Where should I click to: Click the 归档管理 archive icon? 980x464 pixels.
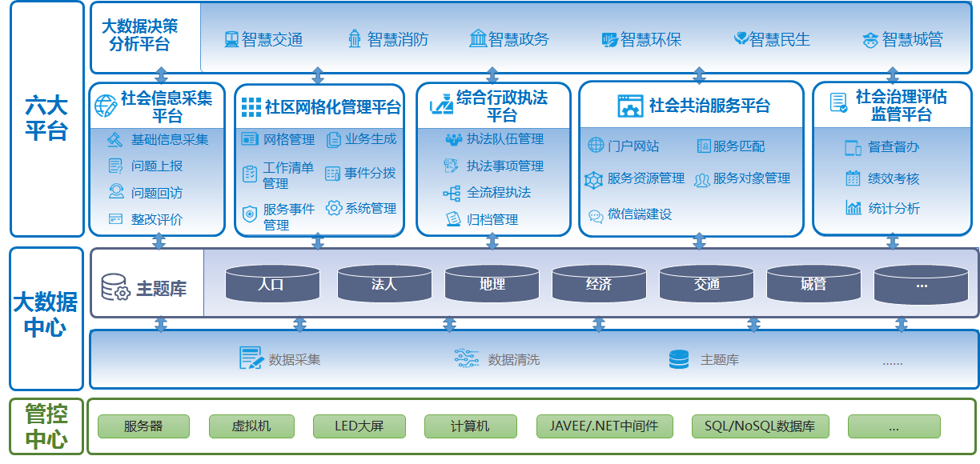pyautogui.click(x=453, y=218)
